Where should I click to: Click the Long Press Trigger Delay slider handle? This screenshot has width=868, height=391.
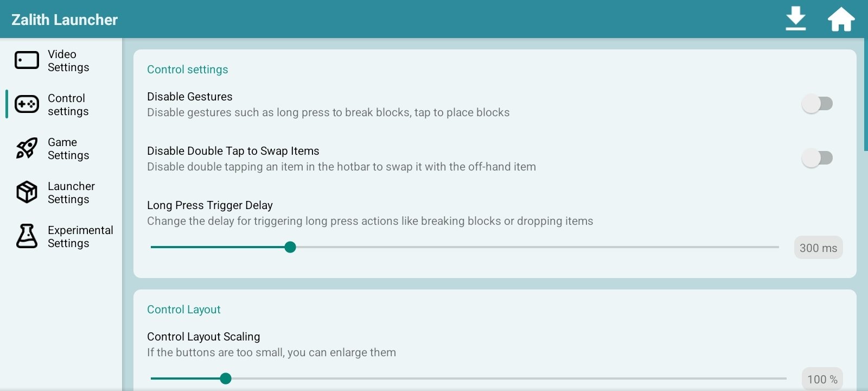(290, 248)
